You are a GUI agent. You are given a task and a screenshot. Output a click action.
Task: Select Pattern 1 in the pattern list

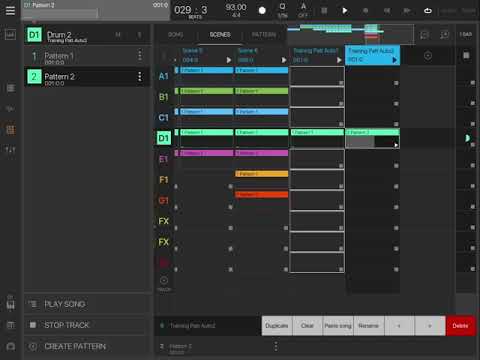click(x=87, y=56)
